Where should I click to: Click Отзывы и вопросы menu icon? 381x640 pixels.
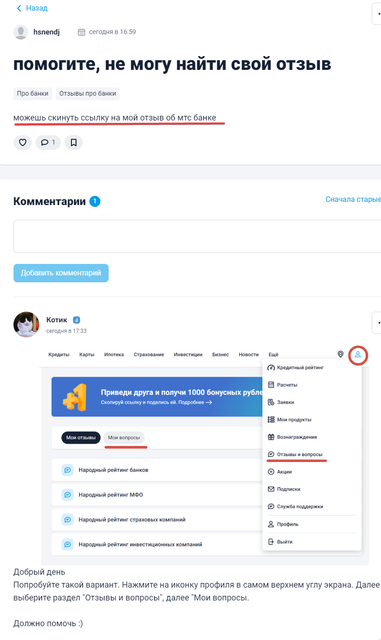[x=271, y=454]
